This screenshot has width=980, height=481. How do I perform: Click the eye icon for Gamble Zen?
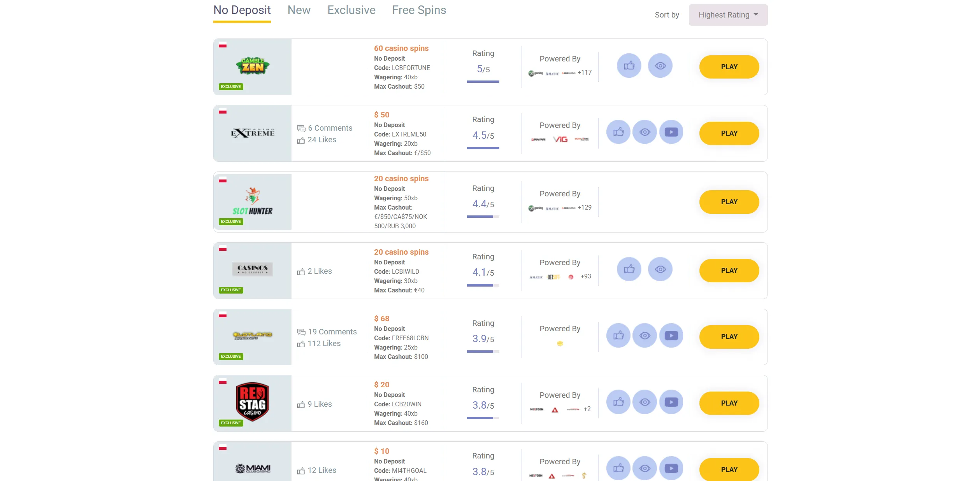660,66
